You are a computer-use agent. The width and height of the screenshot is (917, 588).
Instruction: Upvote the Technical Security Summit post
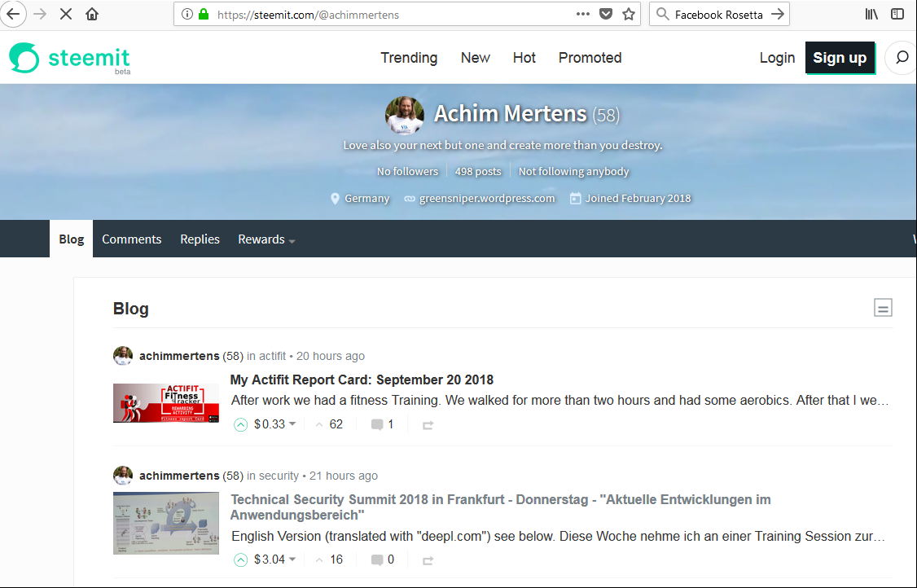coord(241,560)
